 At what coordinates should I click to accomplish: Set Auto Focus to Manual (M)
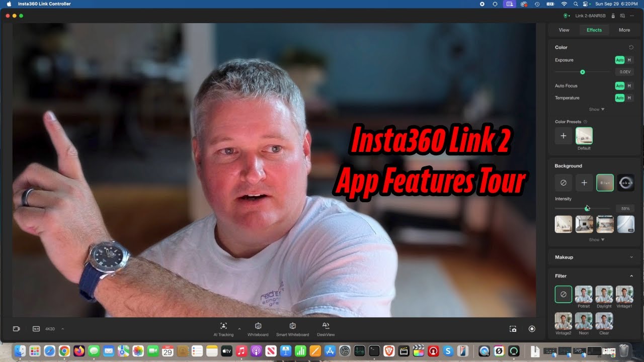coord(629,86)
